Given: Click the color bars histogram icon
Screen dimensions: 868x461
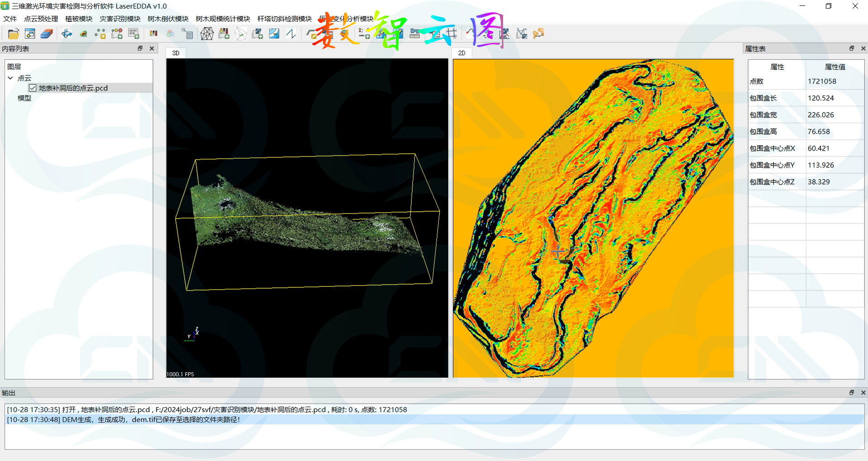Looking at the screenshot, I should [x=153, y=33].
